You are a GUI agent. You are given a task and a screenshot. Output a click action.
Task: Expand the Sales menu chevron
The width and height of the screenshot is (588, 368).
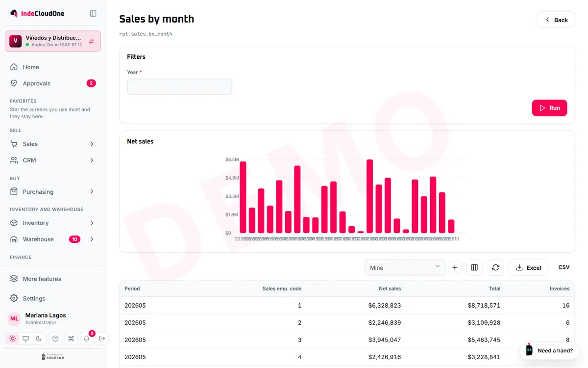[x=92, y=144]
